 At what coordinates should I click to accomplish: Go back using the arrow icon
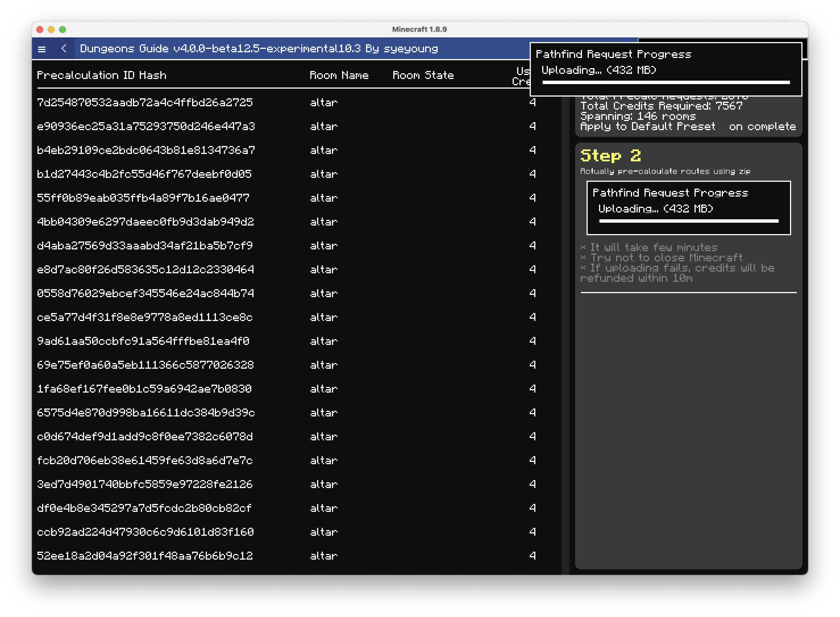click(x=64, y=49)
